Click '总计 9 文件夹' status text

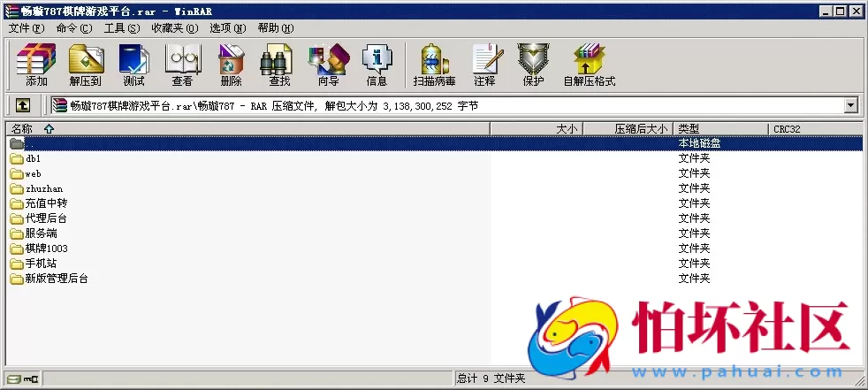[x=491, y=379]
